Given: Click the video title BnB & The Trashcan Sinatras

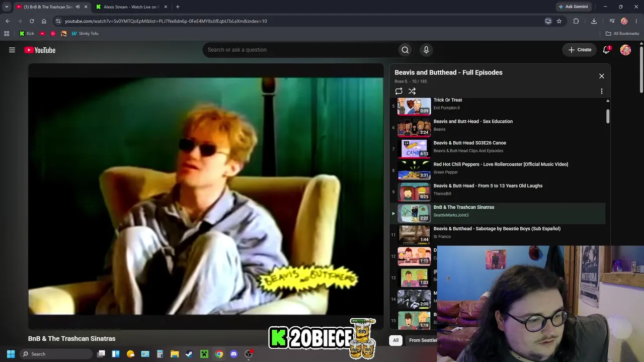Looking at the screenshot, I should point(71,339).
